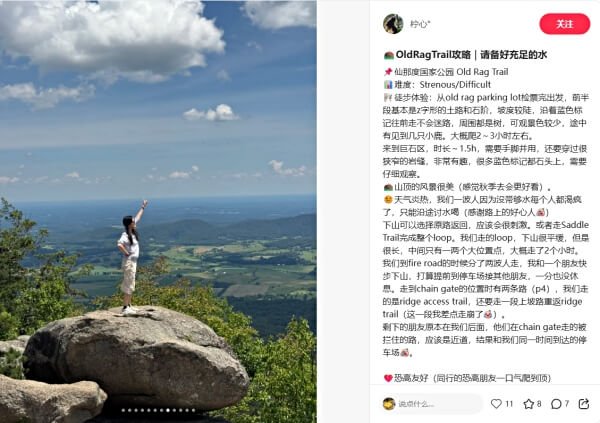Image resolution: width=600 pixels, height=423 pixels.
Task: Click the author username next to avatar
Action: pos(420,24)
